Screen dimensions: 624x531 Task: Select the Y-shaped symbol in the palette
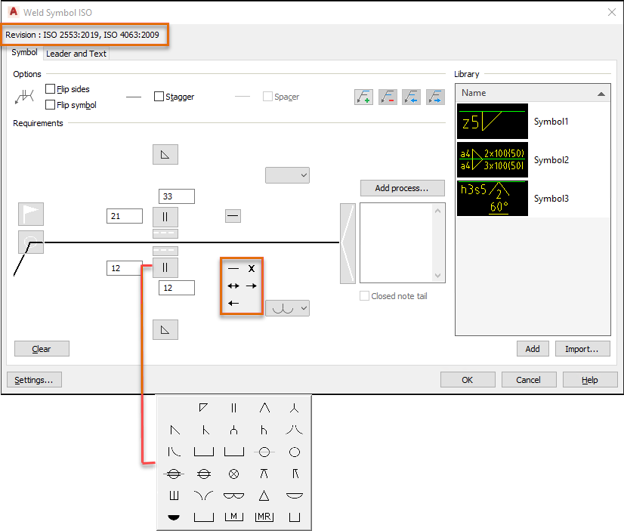[294, 408]
